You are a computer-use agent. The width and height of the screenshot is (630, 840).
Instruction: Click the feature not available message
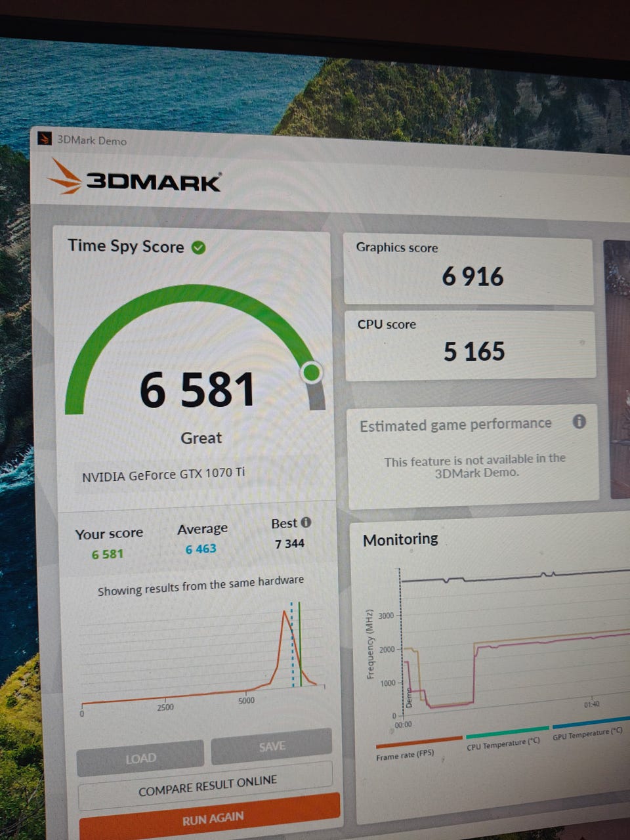pos(475,466)
